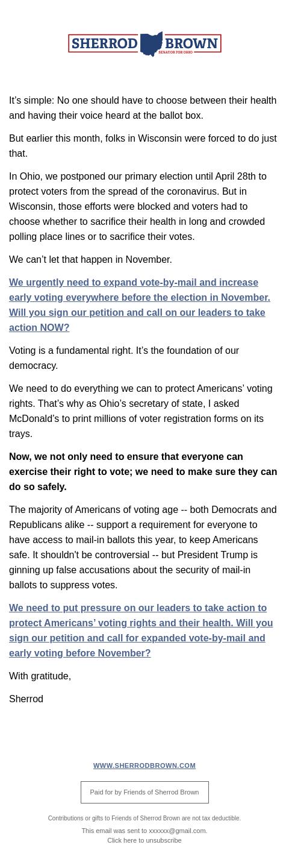Click the 'With gratitude,' closing line

pyautogui.click(x=40, y=676)
